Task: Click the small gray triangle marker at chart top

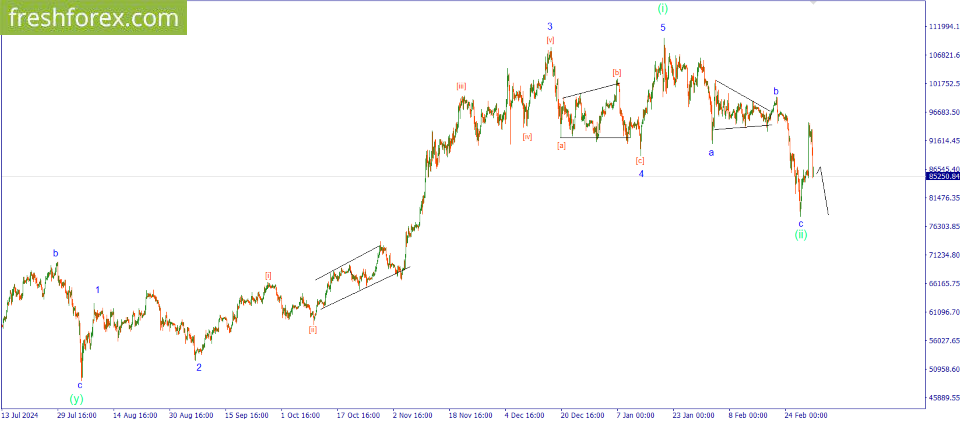Action: 813,3
